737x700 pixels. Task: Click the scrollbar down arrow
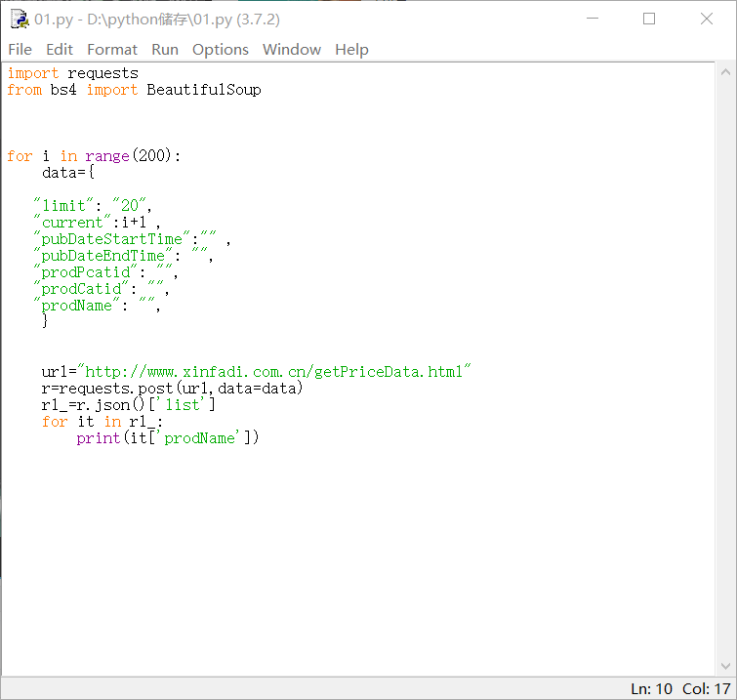click(x=726, y=666)
